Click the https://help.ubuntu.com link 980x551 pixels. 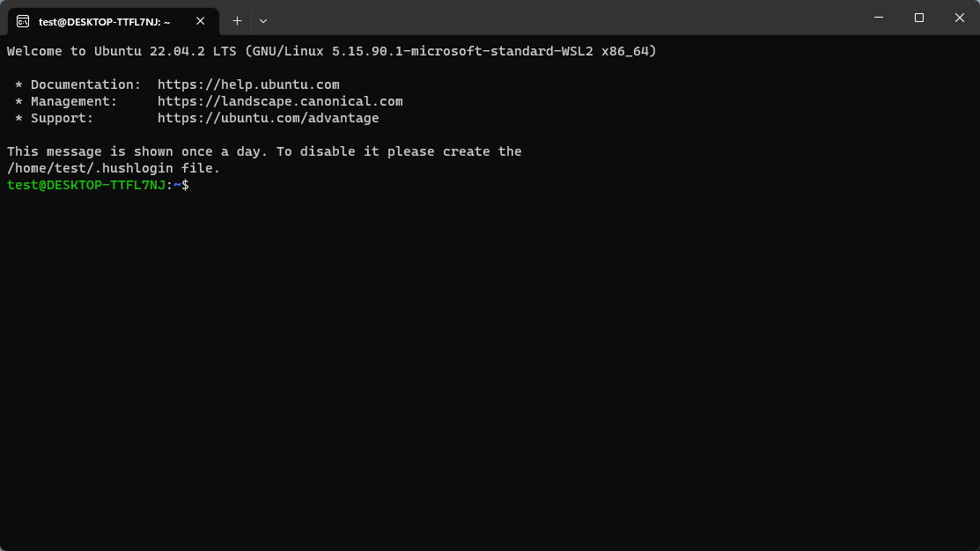coord(248,84)
